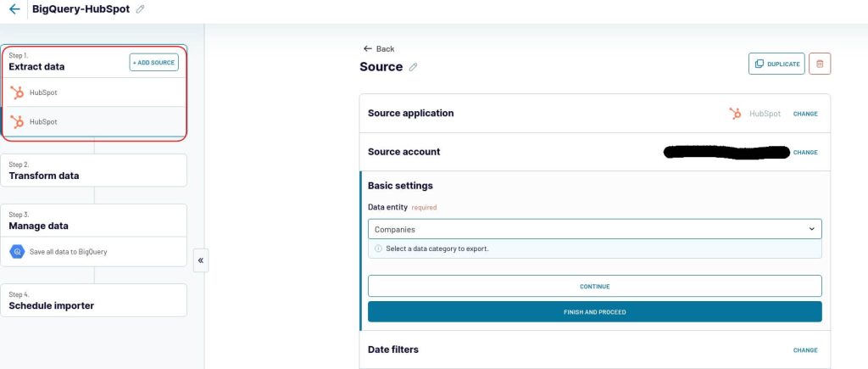868x369 pixels.
Task: Change the Date filters section
Action: click(x=805, y=350)
